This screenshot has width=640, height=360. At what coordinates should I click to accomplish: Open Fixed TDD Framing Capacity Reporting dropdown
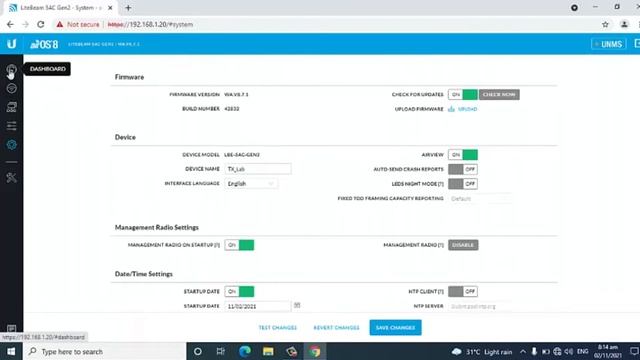tap(480, 198)
